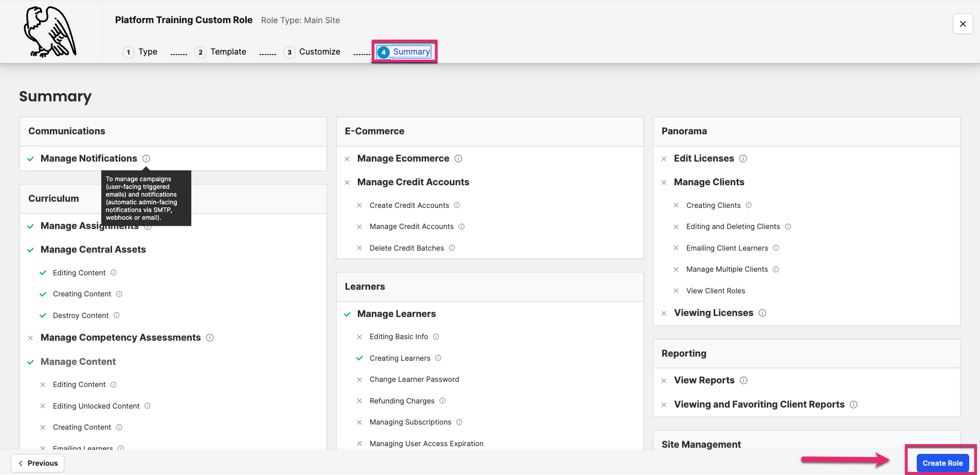Click the View Client Roles text
This screenshot has height=475, width=980.
715,291
